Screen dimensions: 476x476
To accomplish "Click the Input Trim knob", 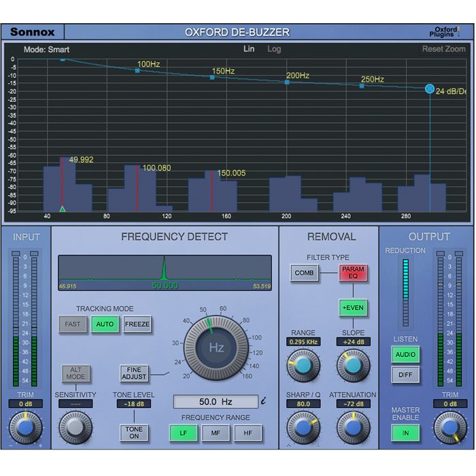I will coord(26,427).
